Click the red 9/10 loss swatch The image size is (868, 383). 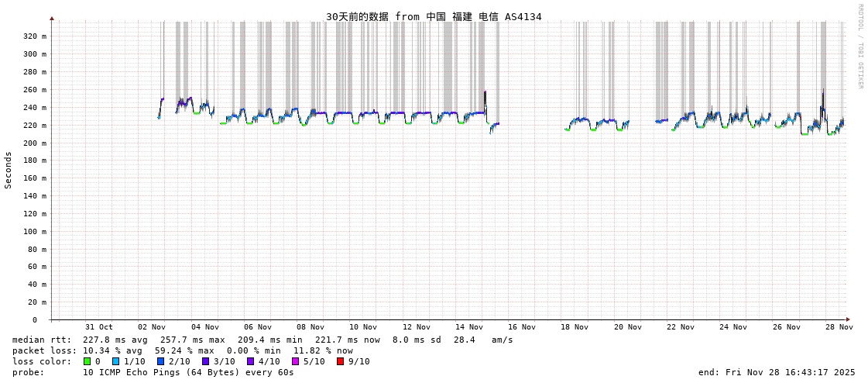[340, 361]
